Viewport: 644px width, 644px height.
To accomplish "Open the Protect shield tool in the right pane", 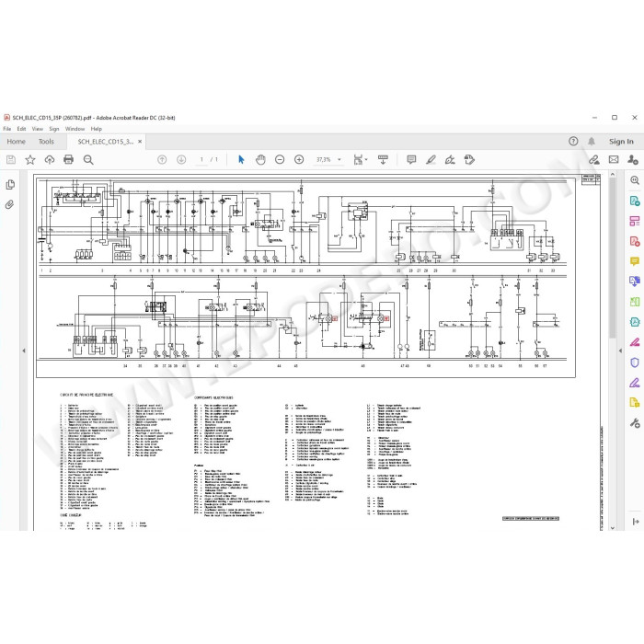I will point(635,362).
